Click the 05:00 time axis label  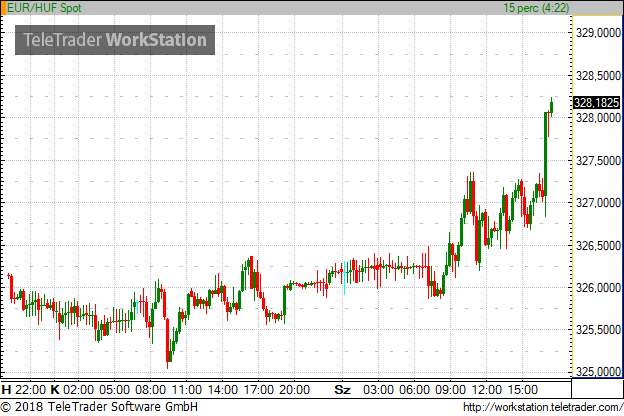pos(114,389)
